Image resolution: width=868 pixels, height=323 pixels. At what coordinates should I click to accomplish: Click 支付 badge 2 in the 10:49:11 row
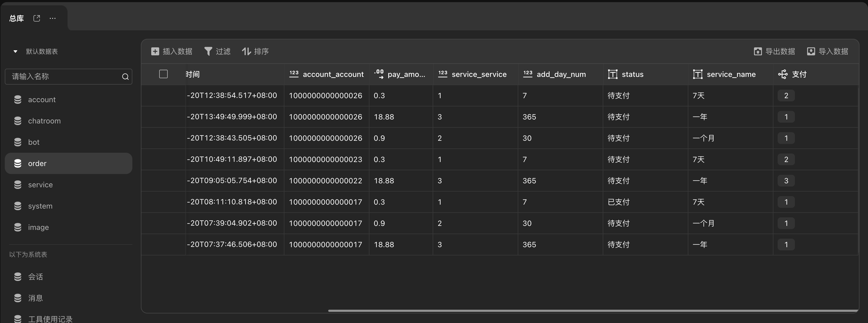coord(786,159)
